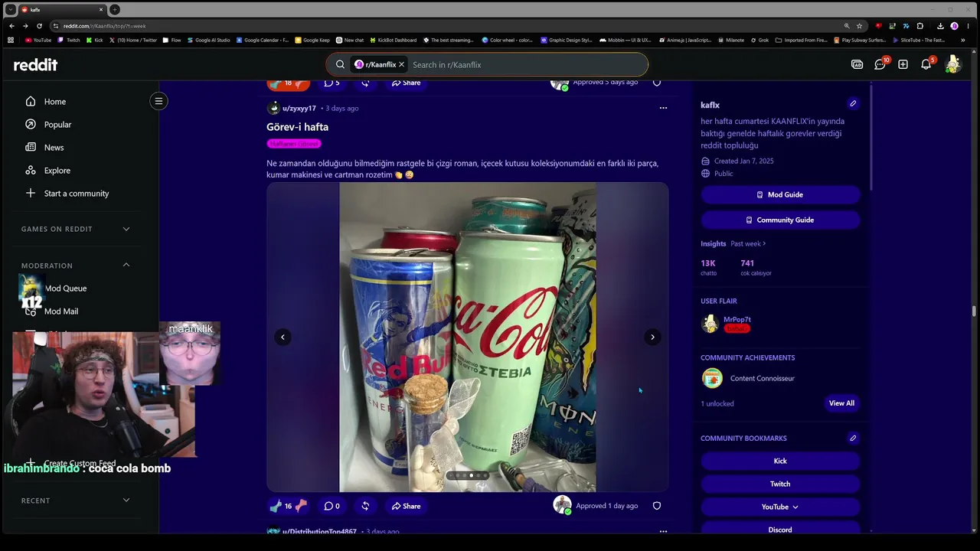Click the Reddit advertise icon
The width and height of the screenshot is (980, 551).
coord(857,64)
